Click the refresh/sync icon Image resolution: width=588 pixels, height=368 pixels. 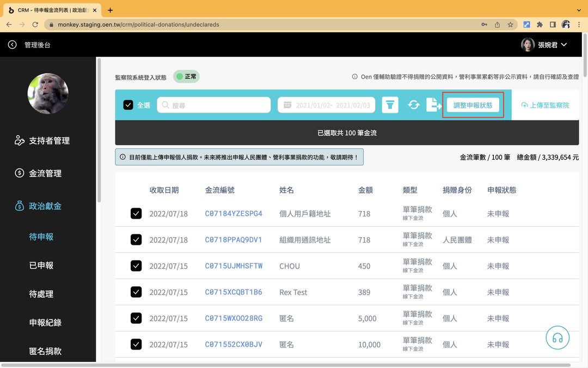(x=414, y=104)
